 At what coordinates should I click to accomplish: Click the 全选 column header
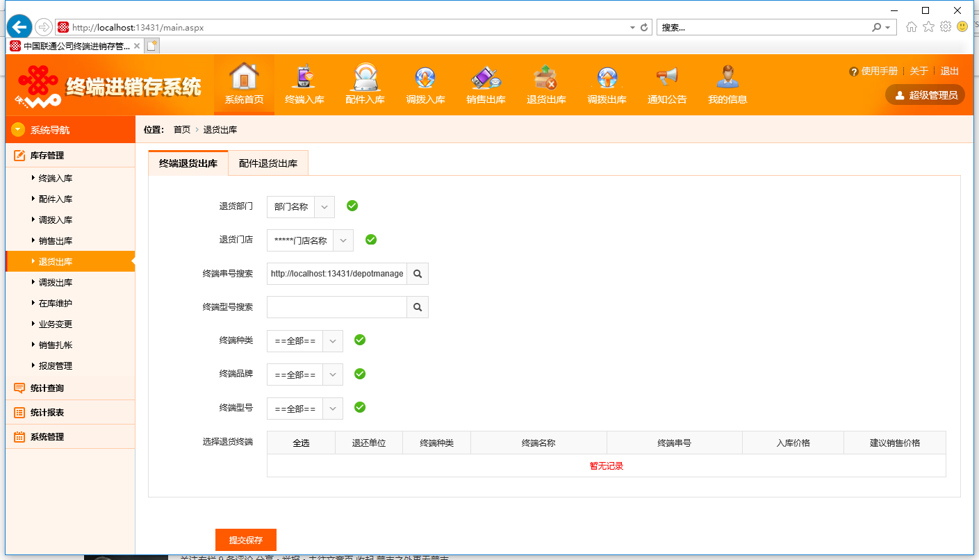coord(301,443)
